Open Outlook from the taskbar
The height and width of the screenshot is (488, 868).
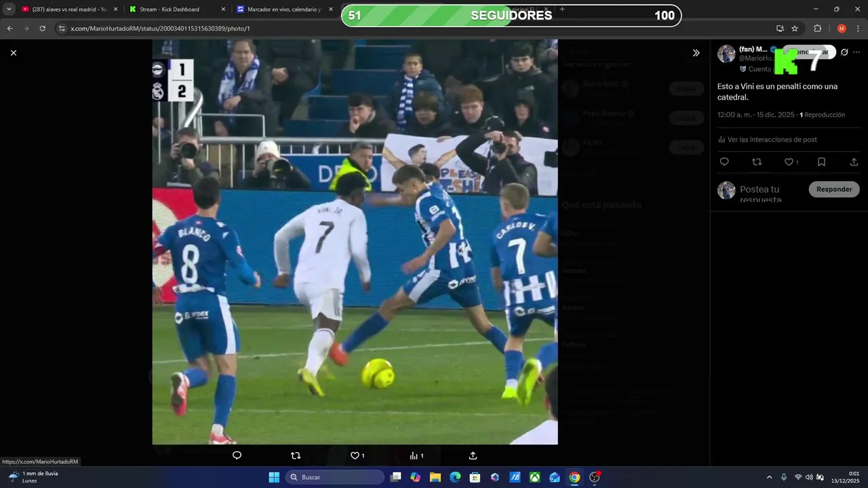[x=555, y=477]
